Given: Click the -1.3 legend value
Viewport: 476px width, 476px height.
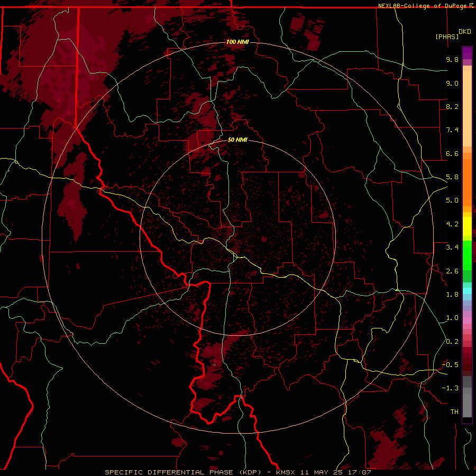Looking at the screenshot, I should click(x=450, y=388).
